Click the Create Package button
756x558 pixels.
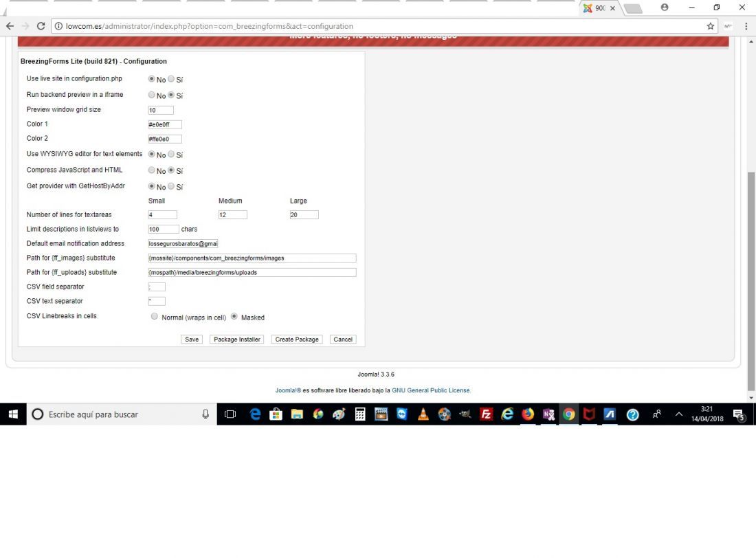pyautogui.click(x=296, y=339)
